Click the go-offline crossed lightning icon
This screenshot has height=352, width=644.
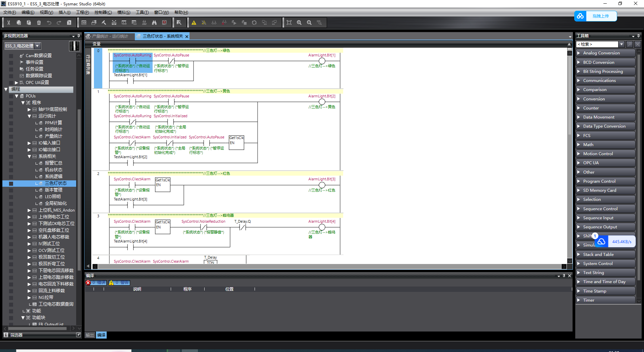tap(204, 23)
